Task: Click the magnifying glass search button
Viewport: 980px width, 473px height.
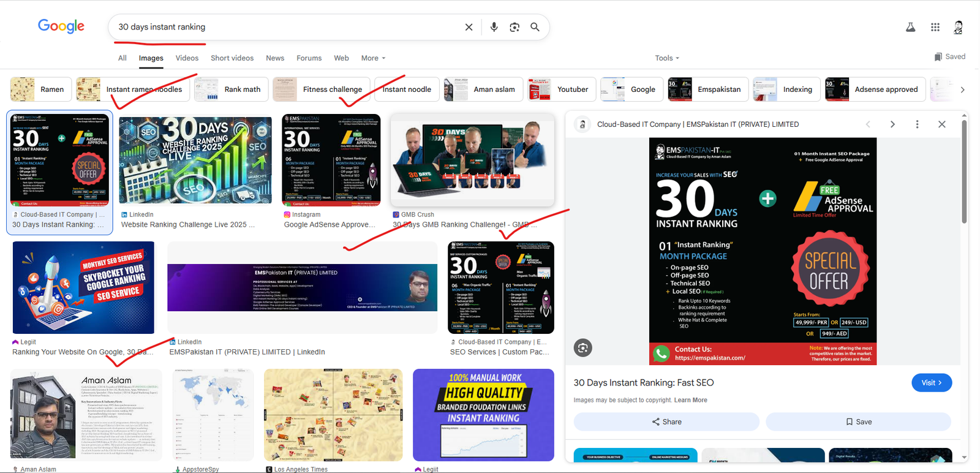Action: click(535, 27)
